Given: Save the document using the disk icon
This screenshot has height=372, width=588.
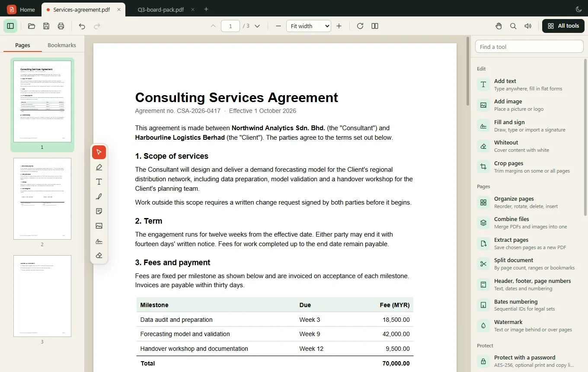Looking at the screenshot, I should 46,26.
